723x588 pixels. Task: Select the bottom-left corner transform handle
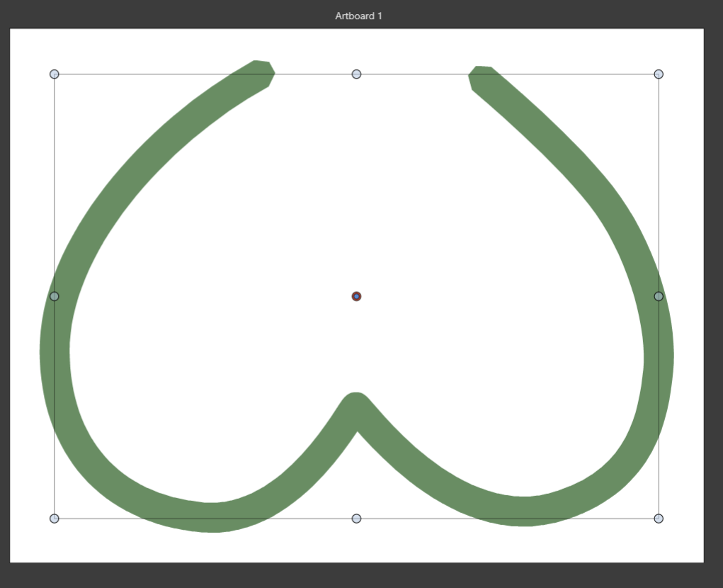55,519
